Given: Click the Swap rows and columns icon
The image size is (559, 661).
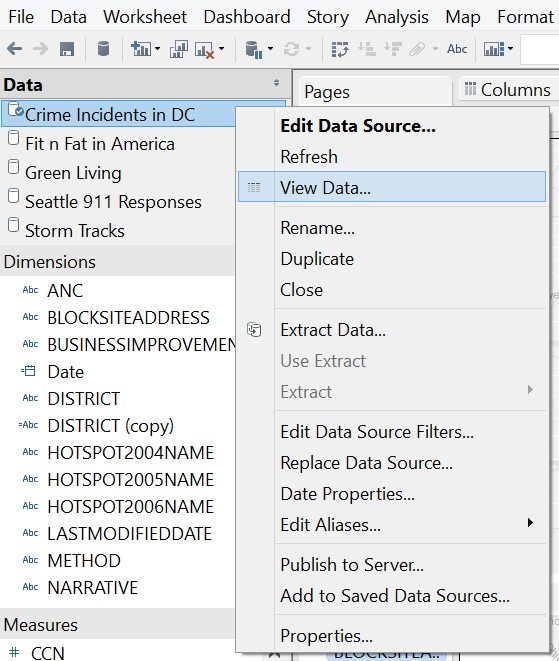Looking at the screenshot, I should 340,49.
